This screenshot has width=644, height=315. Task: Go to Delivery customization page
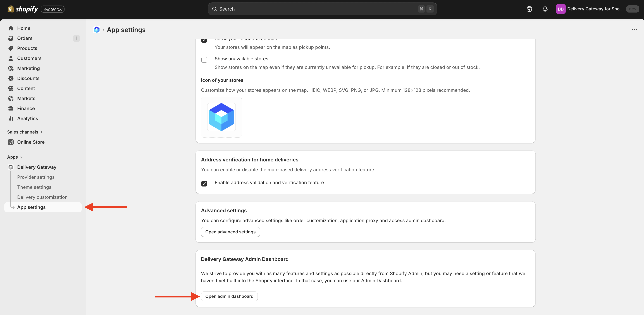pos(42,197)
